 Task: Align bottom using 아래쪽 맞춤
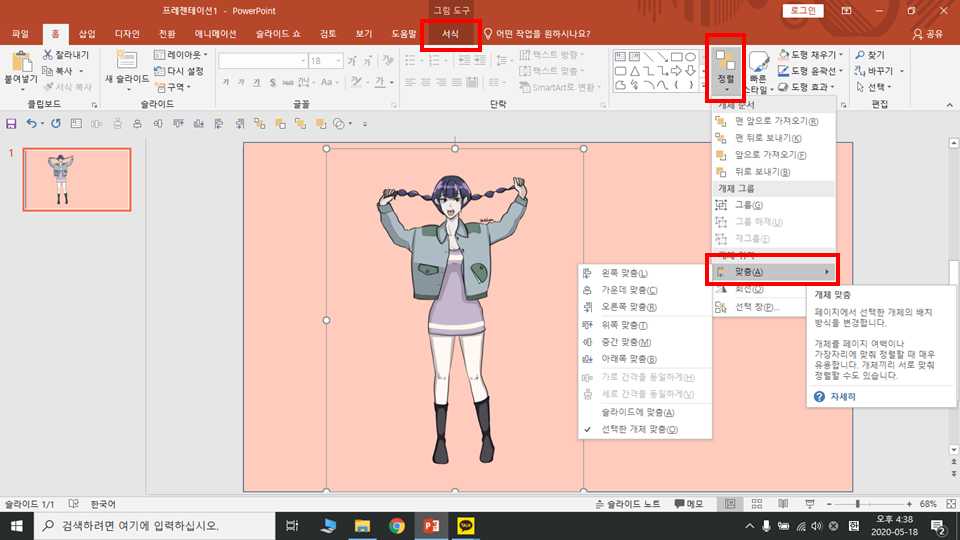pyautogui.click(x=645, y=359)
